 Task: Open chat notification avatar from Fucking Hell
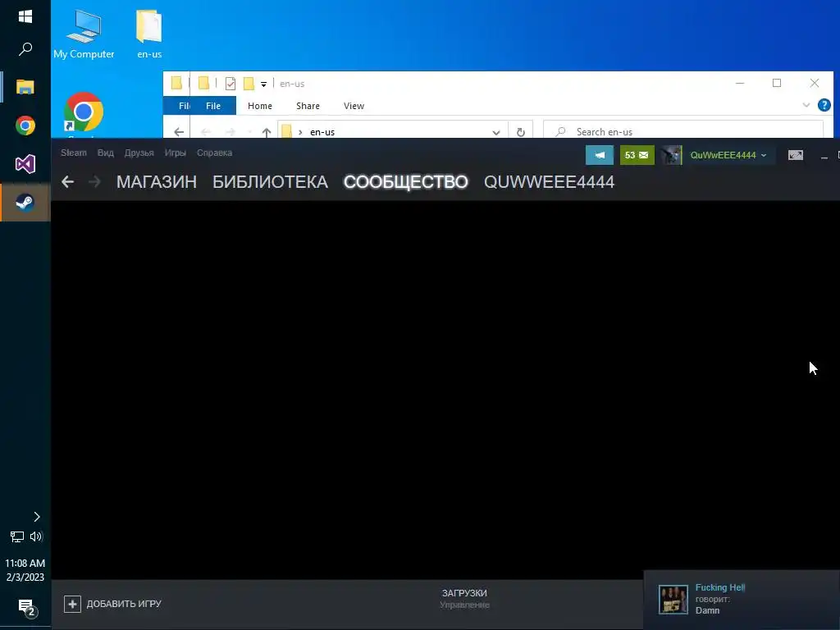click(673, 600)
